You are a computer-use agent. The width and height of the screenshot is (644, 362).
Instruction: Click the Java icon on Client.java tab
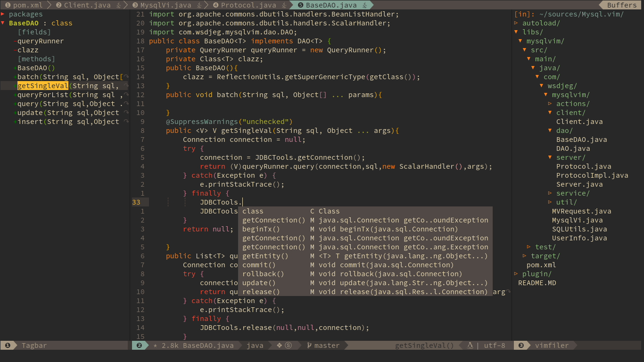coord(119,5)
